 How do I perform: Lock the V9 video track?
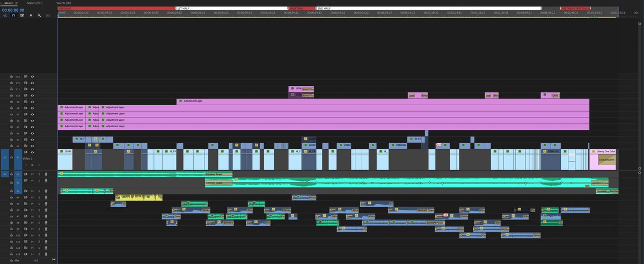[11, 102]
